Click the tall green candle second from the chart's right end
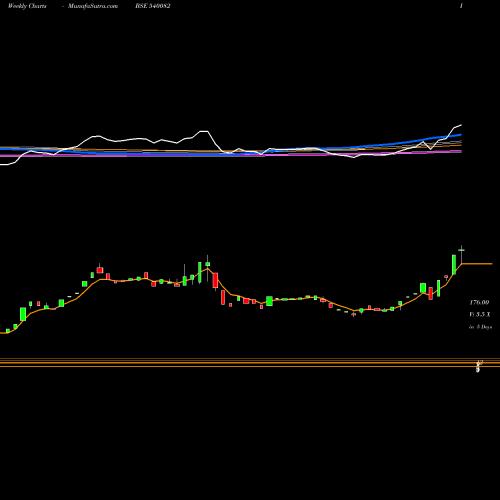This screenshot has width=500, height=500. [454, 265]
